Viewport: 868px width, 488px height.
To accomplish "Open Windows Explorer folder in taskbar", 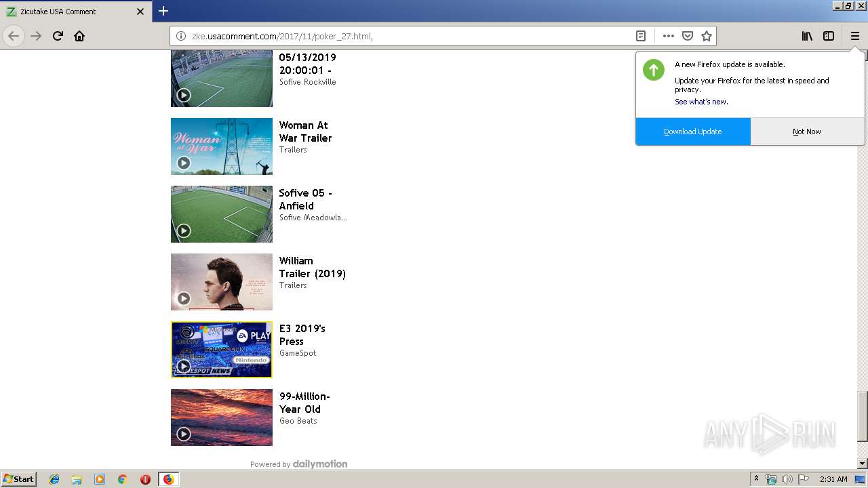I will (x=77, y=479).
